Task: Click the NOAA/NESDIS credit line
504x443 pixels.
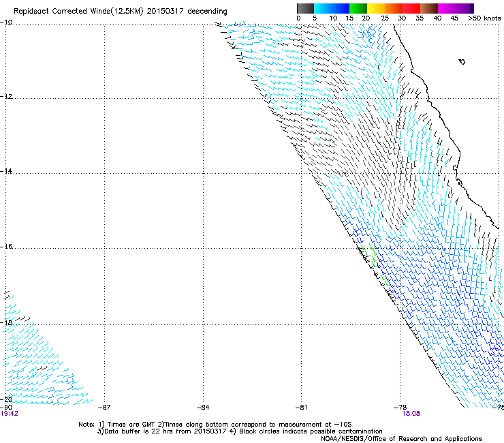Action: (401, 438)
